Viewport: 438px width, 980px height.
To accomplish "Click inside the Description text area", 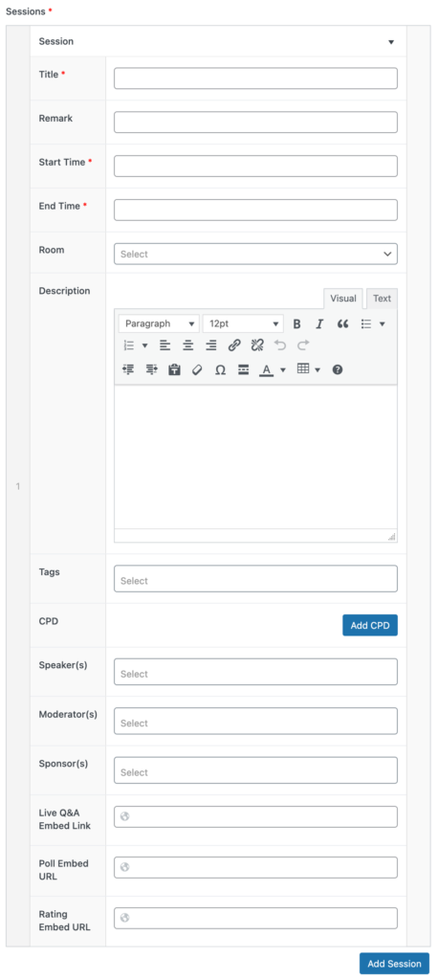I will 255,457.
